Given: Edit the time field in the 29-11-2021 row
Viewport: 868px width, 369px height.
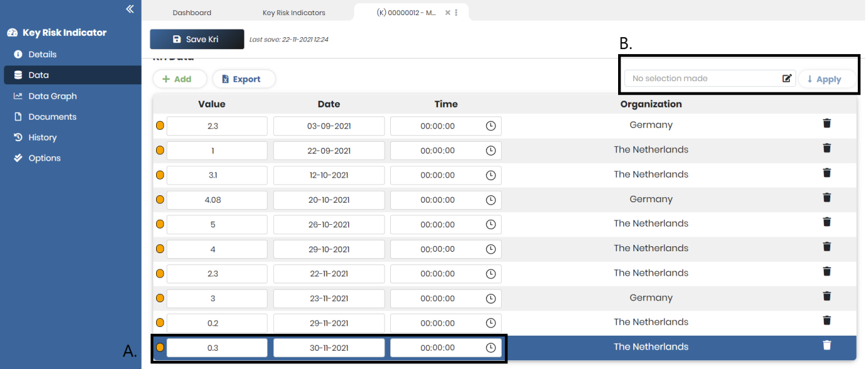Looking at the screenshot, I should [446, 323].
